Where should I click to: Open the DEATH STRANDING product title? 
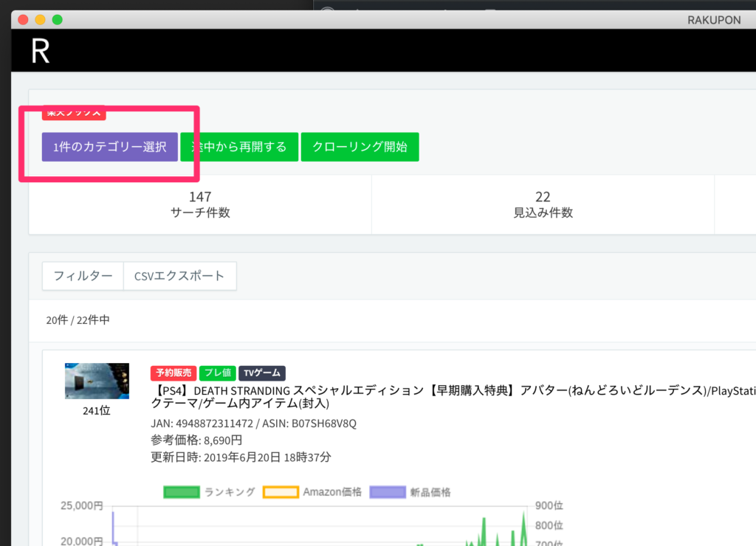click(x=443, y=389)
